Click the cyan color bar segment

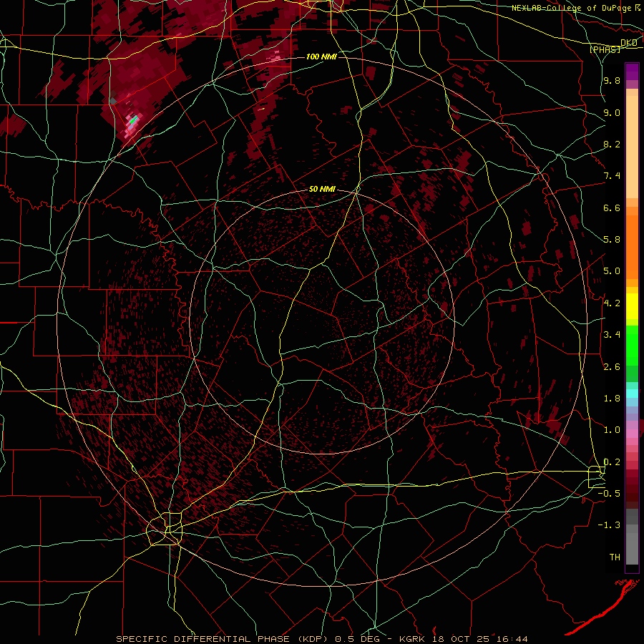[x=632, y=394]
